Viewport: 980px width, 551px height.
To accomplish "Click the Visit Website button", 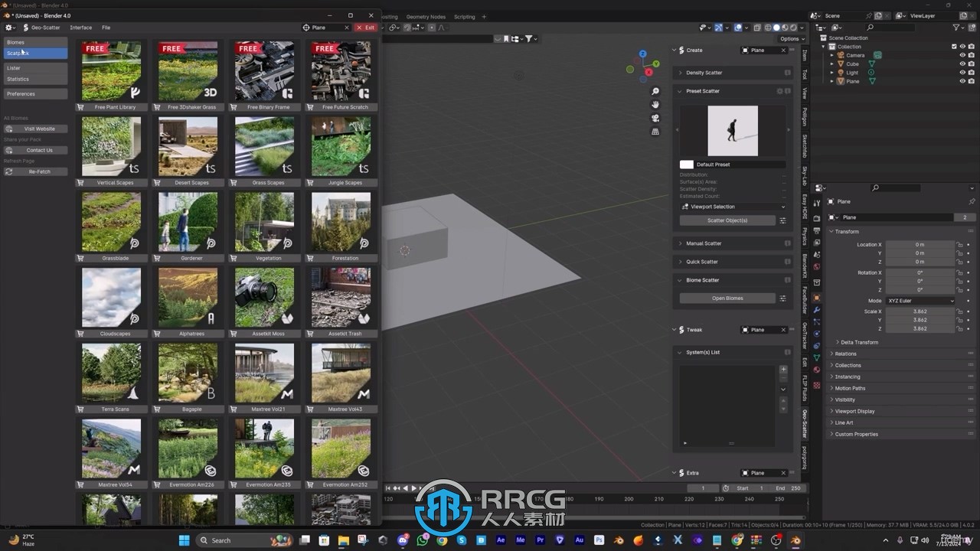I will pos(36,129).
